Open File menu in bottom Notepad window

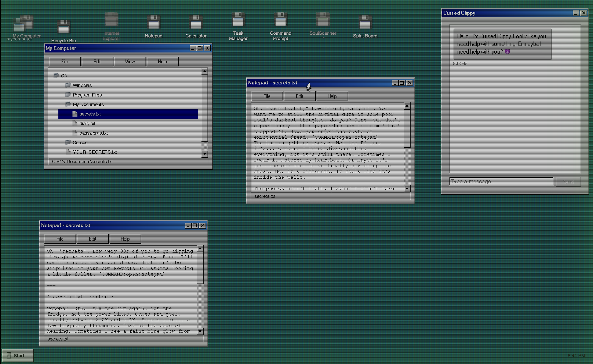(60, 239)
